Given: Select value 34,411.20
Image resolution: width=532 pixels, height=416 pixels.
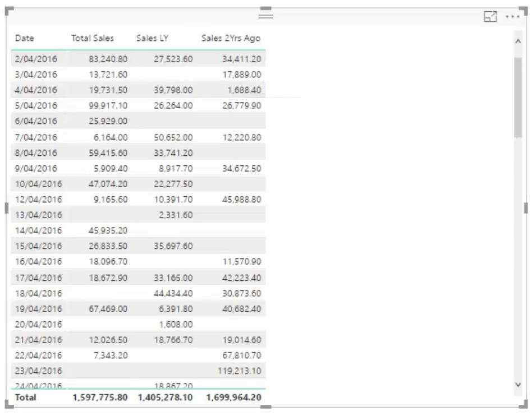Looking at the screenshot, I should pos(241,59).
